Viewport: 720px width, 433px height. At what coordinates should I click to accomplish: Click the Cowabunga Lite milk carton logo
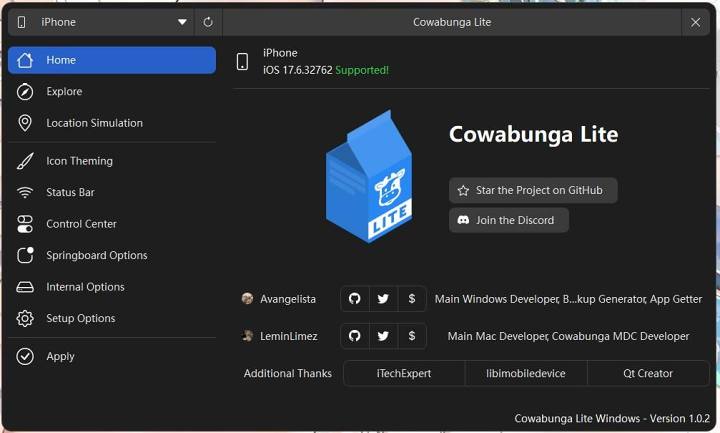pos(367,176)
